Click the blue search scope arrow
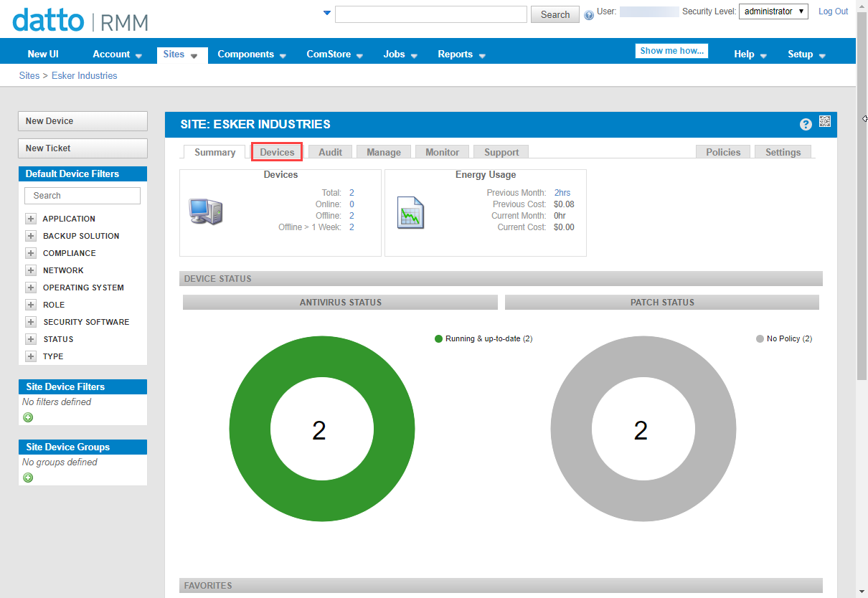Screen dimensions: 868x598 click(x=327, y=12)
